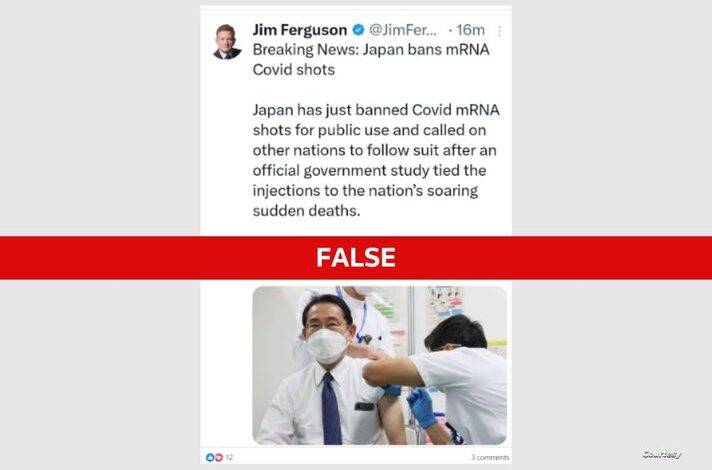The image size is (712, 470).
Task: Click the Breaking News headline text
Action: (371, 59)
